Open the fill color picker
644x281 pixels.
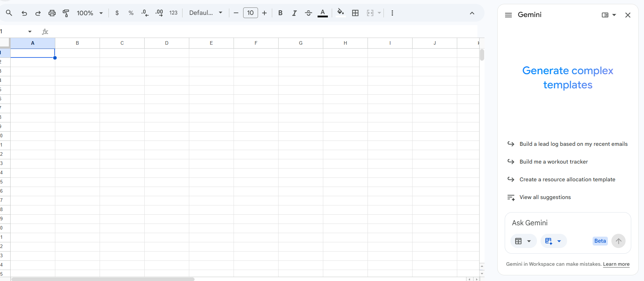tap(341, 13)
